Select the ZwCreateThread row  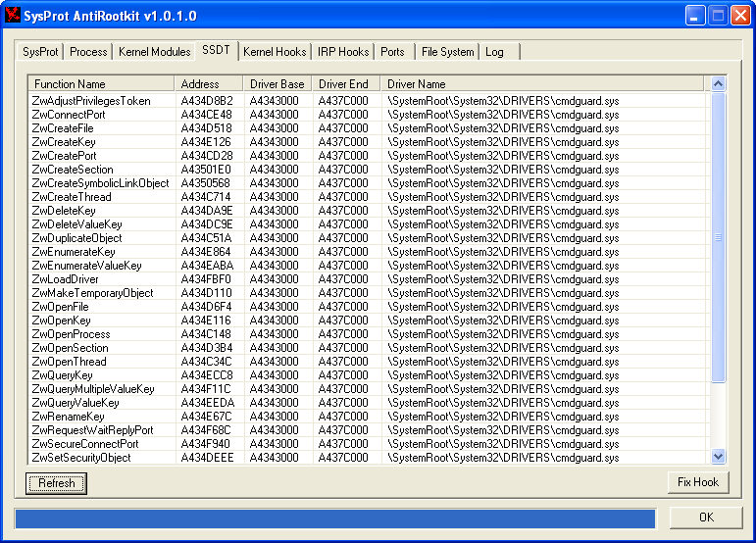tap(367, 197)
